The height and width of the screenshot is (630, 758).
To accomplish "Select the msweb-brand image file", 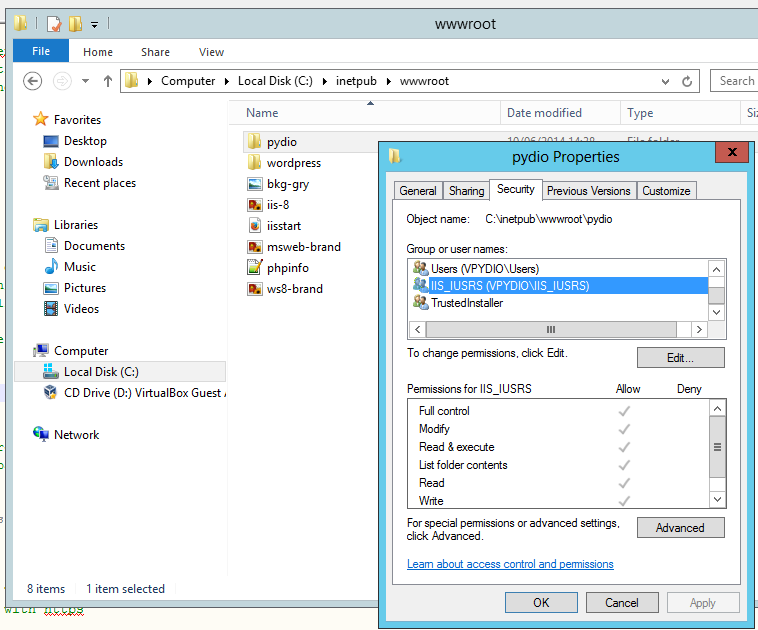I will click(304, 247).
